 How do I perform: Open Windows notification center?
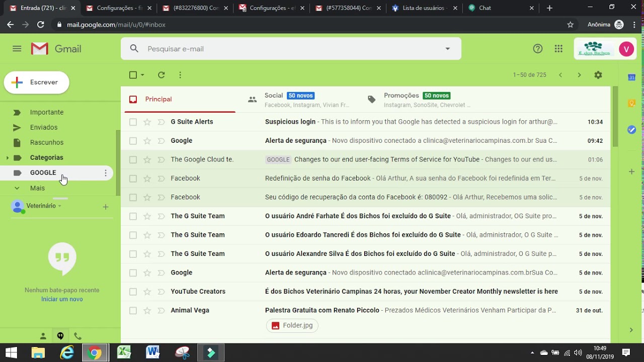(x=626, y=352)
